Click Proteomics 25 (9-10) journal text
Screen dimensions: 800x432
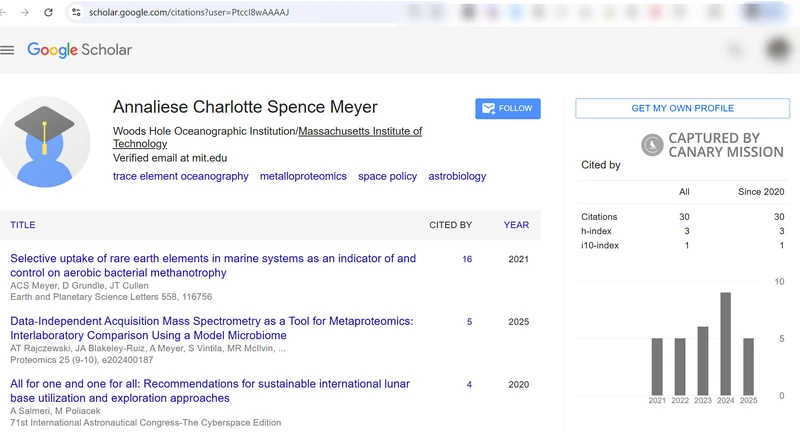tap(82, 360)
